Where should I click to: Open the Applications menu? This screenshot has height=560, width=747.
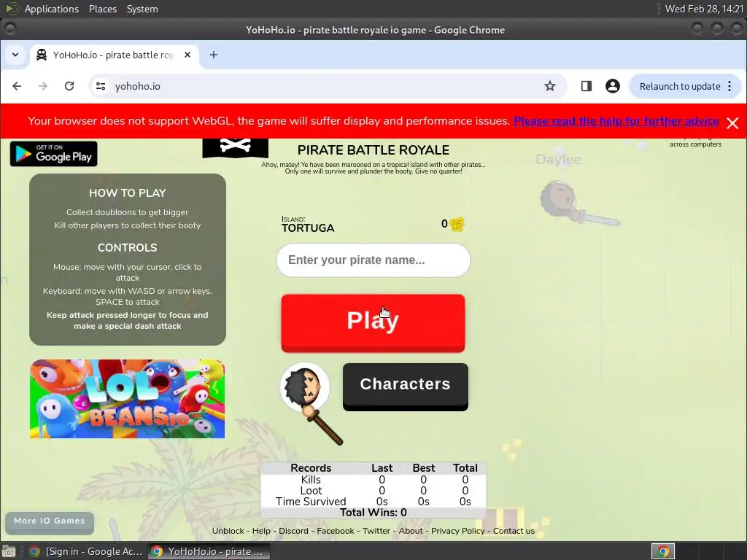pos(52,9)
